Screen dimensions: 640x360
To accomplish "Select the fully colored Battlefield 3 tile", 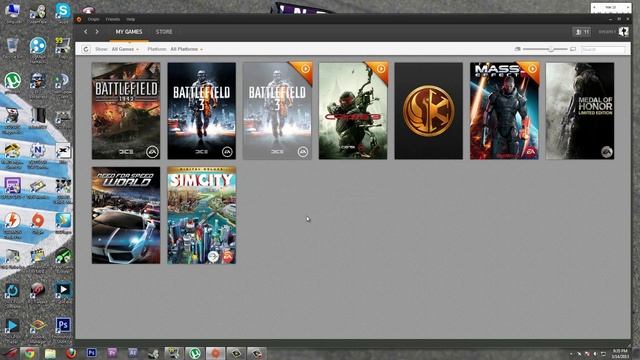I will pyautogui.click(x=202, y=111).
